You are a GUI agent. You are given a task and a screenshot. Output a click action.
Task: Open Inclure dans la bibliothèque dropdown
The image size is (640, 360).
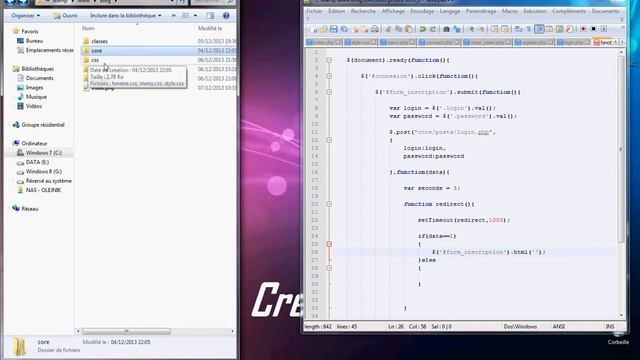tap(125, 16)
